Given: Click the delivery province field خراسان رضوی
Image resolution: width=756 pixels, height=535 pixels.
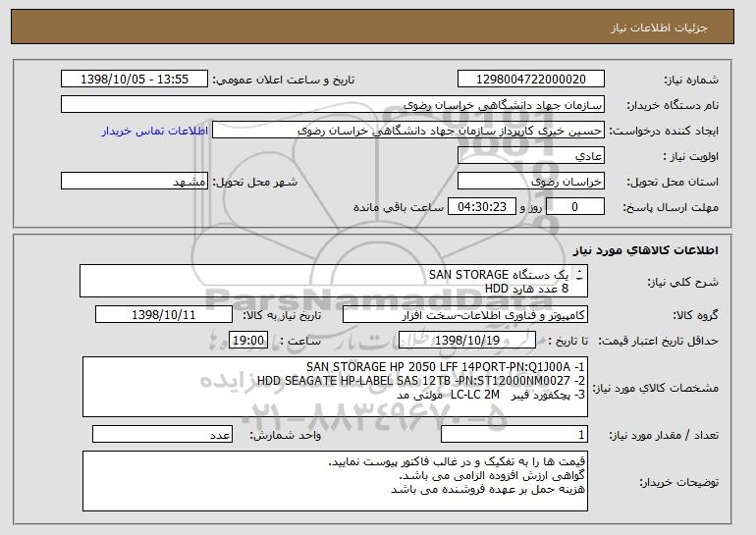Looking at the screenshot, I should point(531,182).
